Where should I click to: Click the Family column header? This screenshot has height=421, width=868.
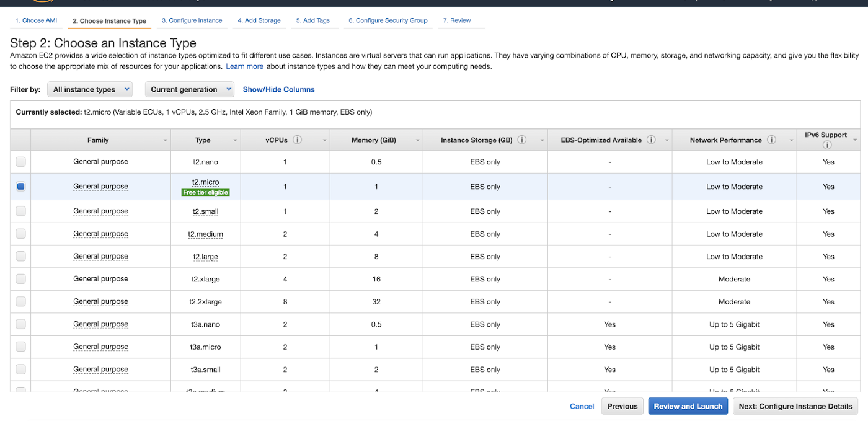[100, 140]
